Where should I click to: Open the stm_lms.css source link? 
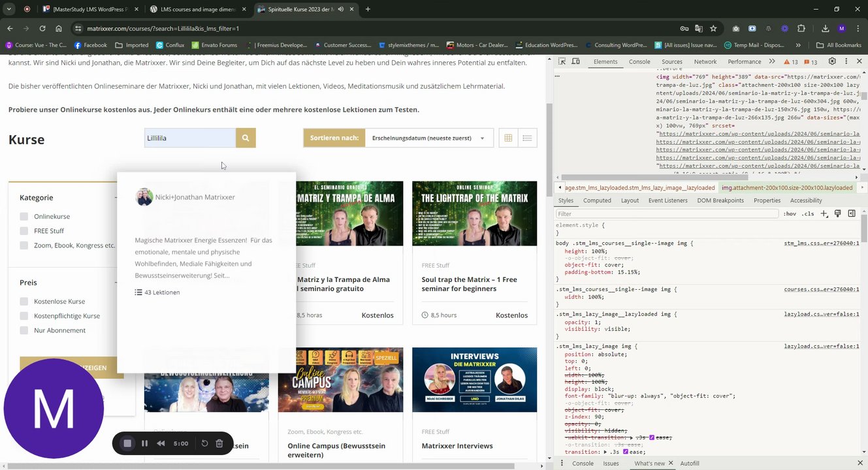pyautogui.click(x=822, y=243)
